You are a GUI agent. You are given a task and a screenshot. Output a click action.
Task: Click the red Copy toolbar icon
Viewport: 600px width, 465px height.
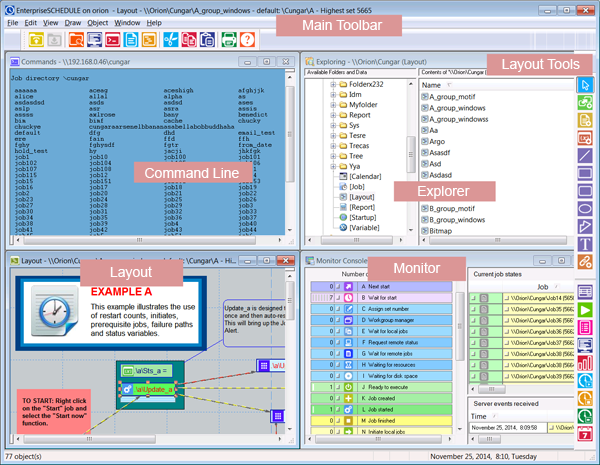click(189, 39)
